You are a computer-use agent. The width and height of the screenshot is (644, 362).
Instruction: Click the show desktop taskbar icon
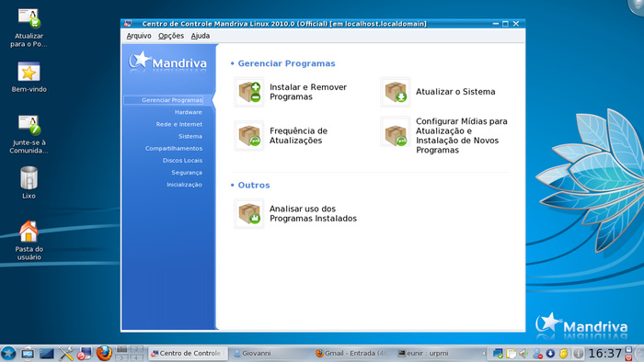(28, 354)
